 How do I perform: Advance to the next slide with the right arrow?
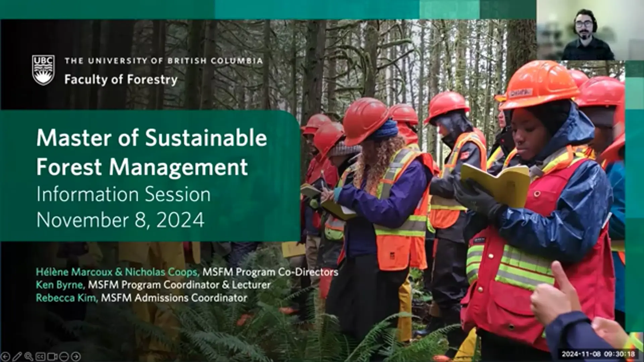tap(76, 356)
